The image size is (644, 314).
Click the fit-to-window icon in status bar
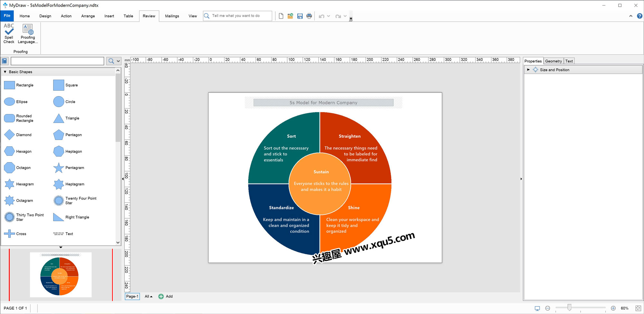(638, 308)
